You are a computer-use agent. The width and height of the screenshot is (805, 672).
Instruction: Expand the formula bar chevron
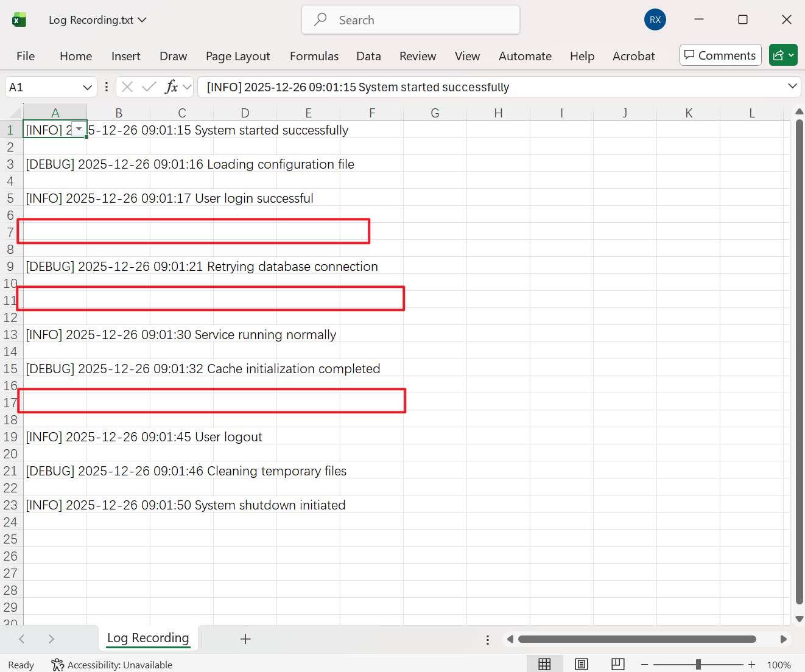[x=792, y=86]
